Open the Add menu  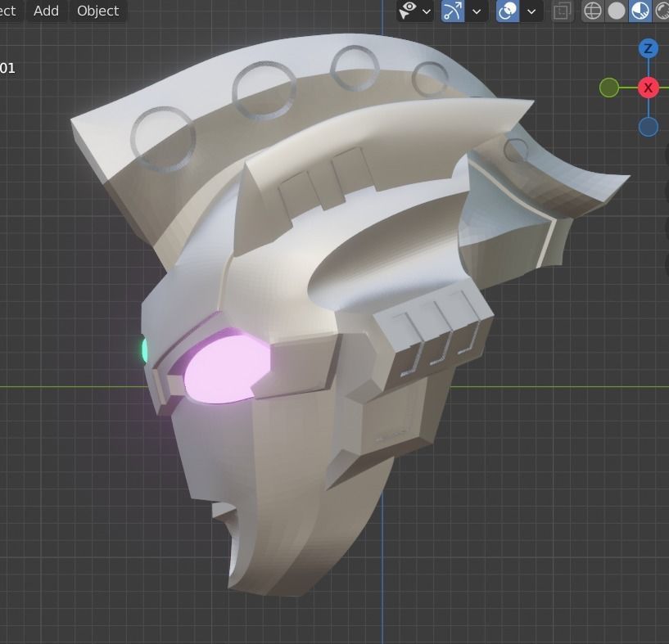click(x=46, y=11)
